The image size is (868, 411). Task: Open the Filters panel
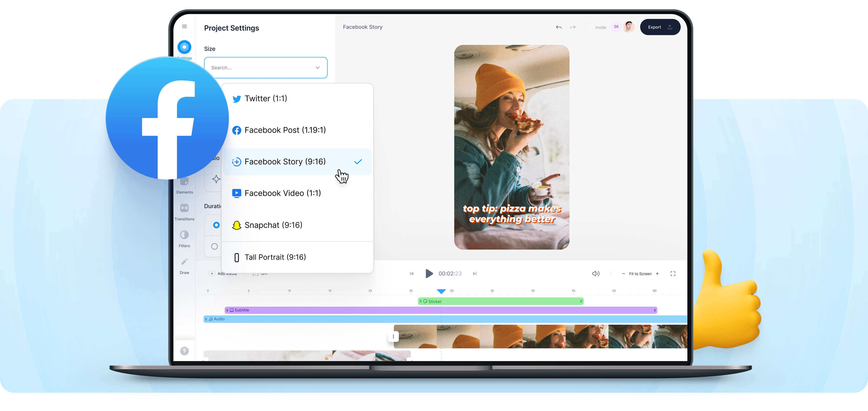click(184, 235)
